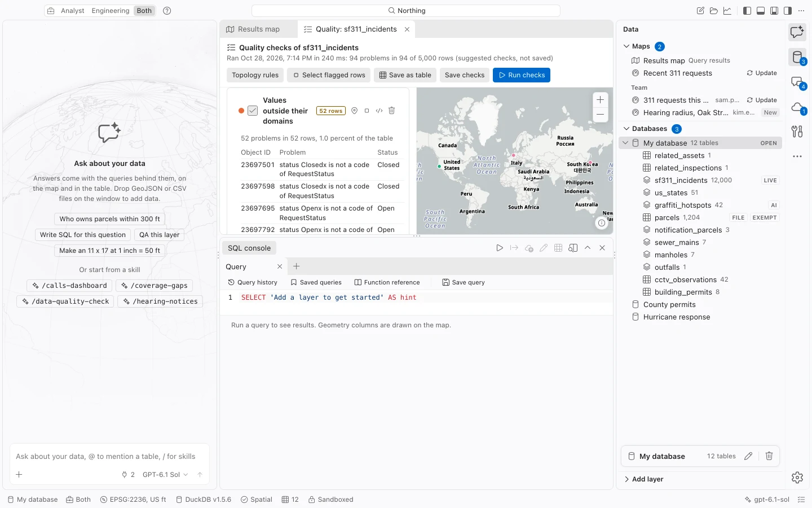Screen dimensions: 812x508
Task: Toggle the left sidebar layout button
Action: [747, 11]
